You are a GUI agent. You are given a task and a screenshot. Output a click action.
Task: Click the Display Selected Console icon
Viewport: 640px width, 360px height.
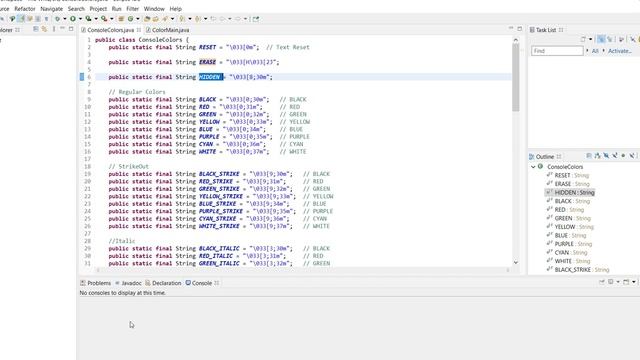pos(611,282)
